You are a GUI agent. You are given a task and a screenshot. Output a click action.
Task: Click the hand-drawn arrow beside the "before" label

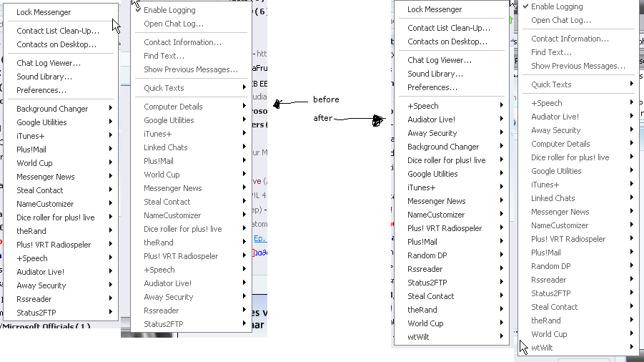click(x=288, y=104)
